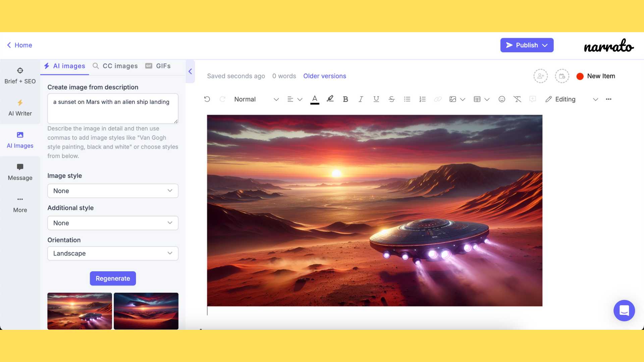Click the Strikethrough formatting icon
The height and width of the screenshot is (362, 644).
pyautogui.click(x=390, y=99)
